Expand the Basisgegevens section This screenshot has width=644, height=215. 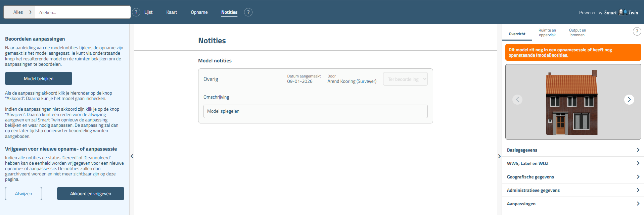click(x=573, y=150)
